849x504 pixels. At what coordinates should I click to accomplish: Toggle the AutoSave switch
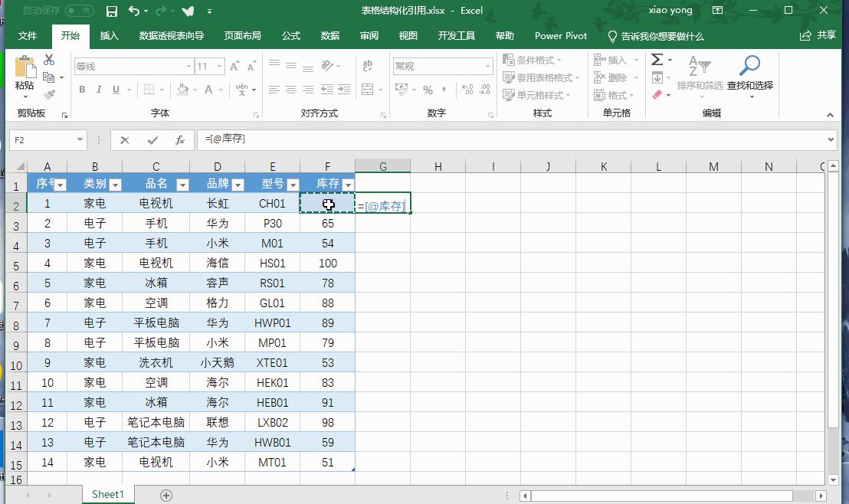click(x=79, y=11)
